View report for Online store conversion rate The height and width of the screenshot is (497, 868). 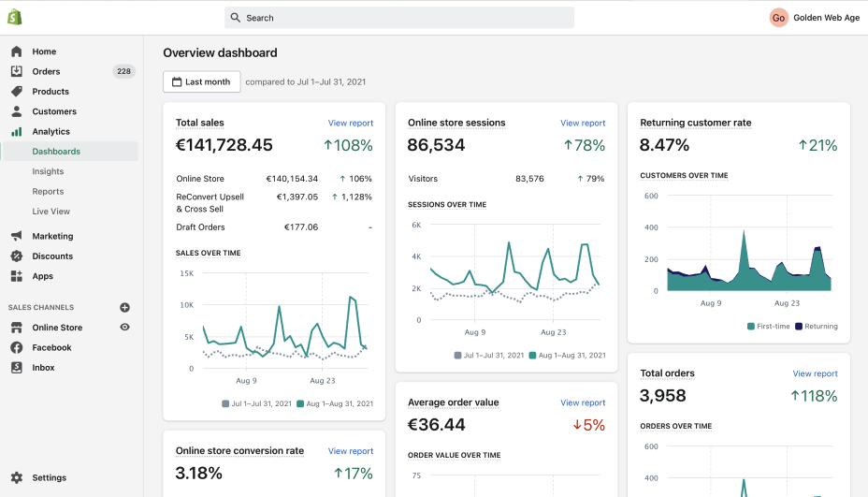(351, 451)
